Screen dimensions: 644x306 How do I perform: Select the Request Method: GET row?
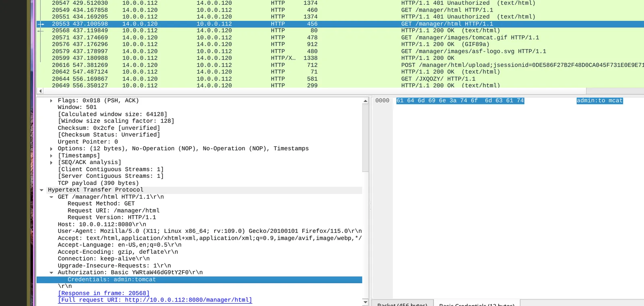(x=199, y=204)
